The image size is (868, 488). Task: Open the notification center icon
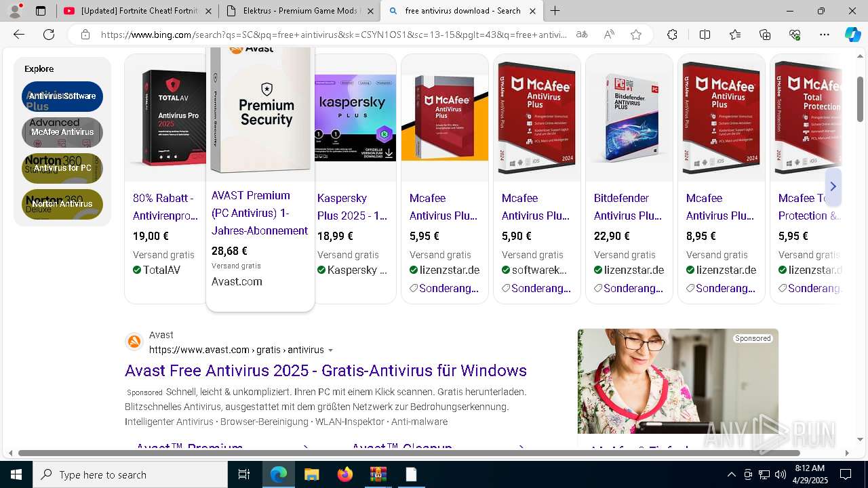[846, 474]
